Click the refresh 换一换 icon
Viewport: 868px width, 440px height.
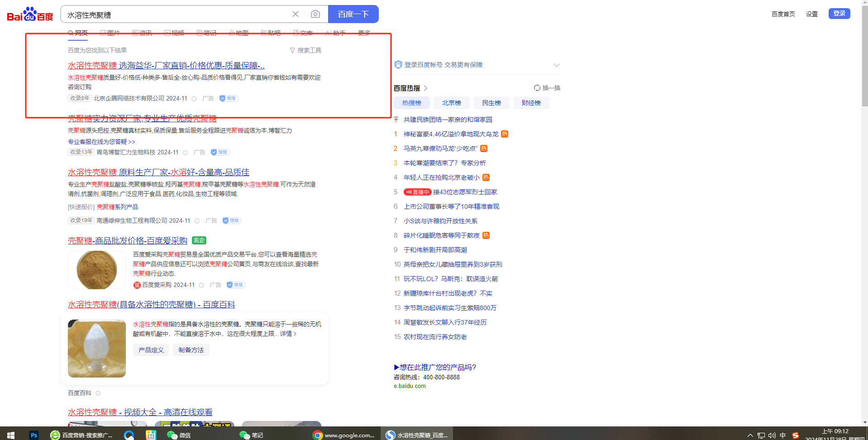click(537, 88)
